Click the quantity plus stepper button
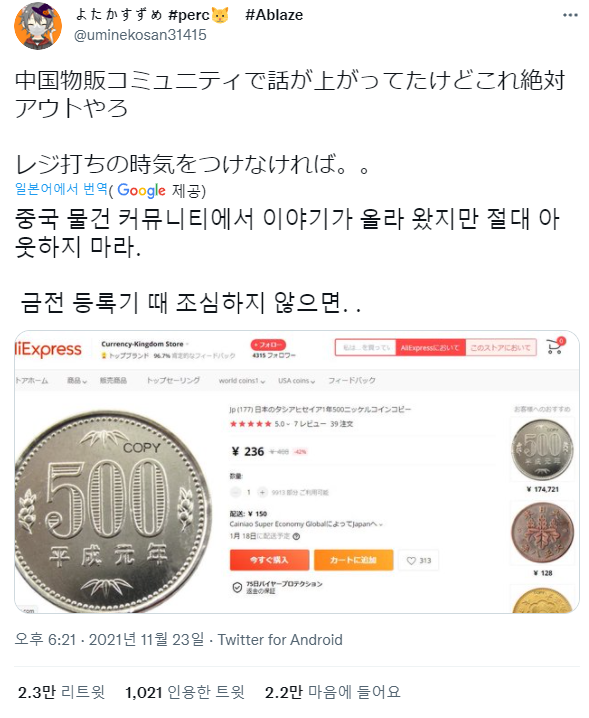The image size is (589, 718). (x=262, y=492)
